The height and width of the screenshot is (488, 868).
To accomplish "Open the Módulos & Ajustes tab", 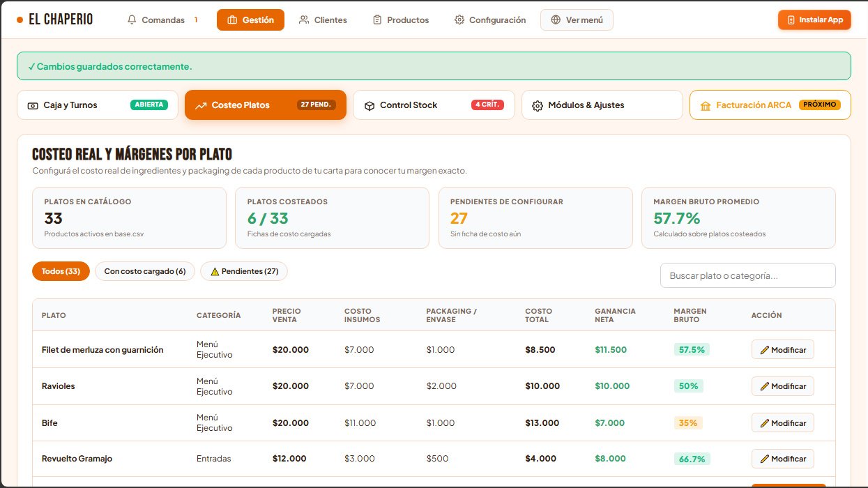I will click(x=602, y=105).
